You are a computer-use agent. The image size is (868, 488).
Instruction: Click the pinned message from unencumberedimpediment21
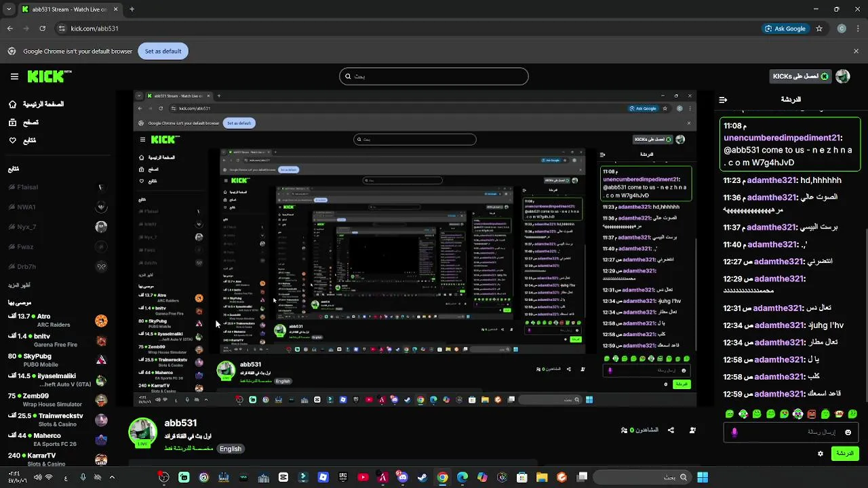tap(790, 144)
